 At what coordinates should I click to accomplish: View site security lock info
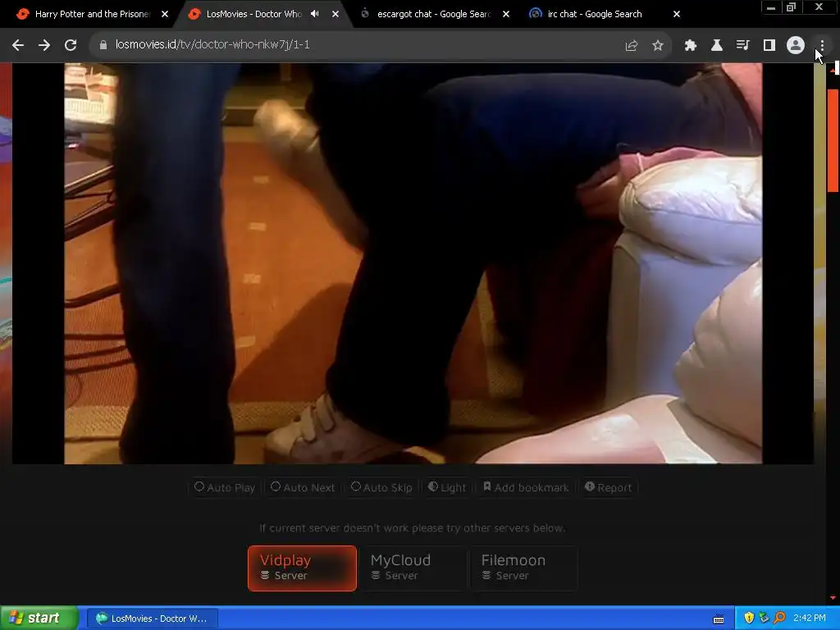[103, 45]
